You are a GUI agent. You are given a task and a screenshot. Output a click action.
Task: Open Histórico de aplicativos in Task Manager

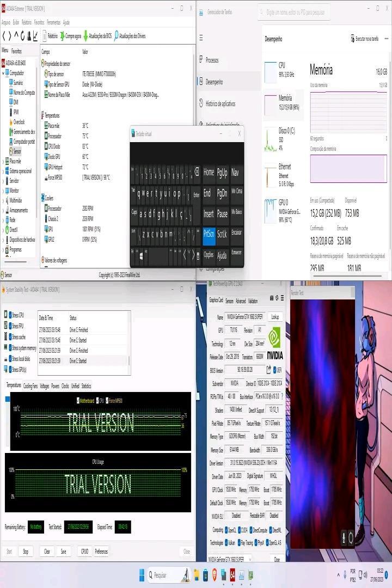pos(220,103)
